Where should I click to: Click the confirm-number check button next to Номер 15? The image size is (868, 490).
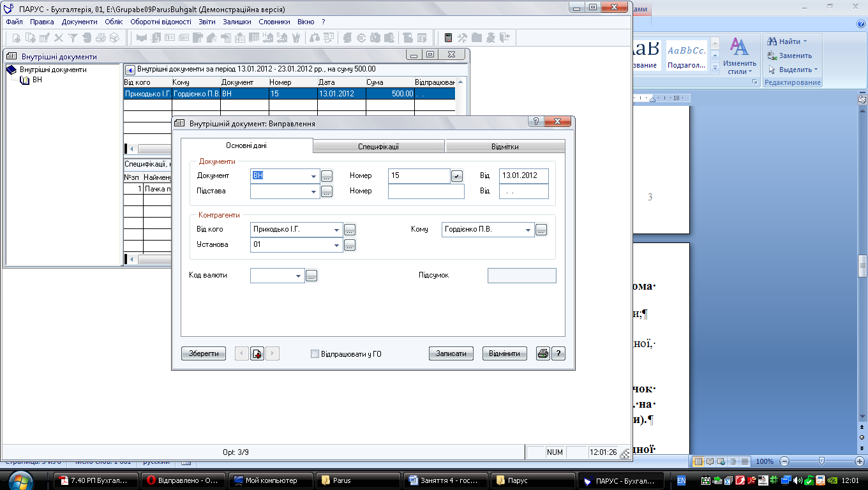(457, 175)
